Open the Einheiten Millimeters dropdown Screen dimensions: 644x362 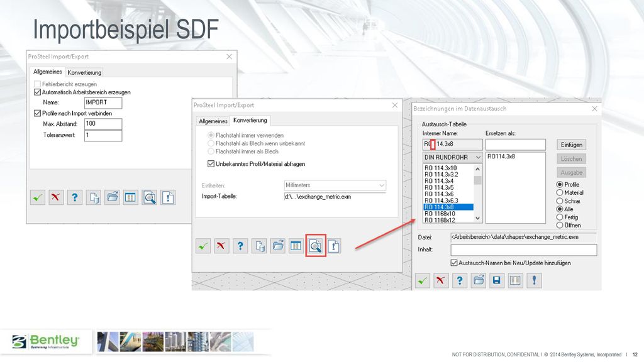[335, 185]
